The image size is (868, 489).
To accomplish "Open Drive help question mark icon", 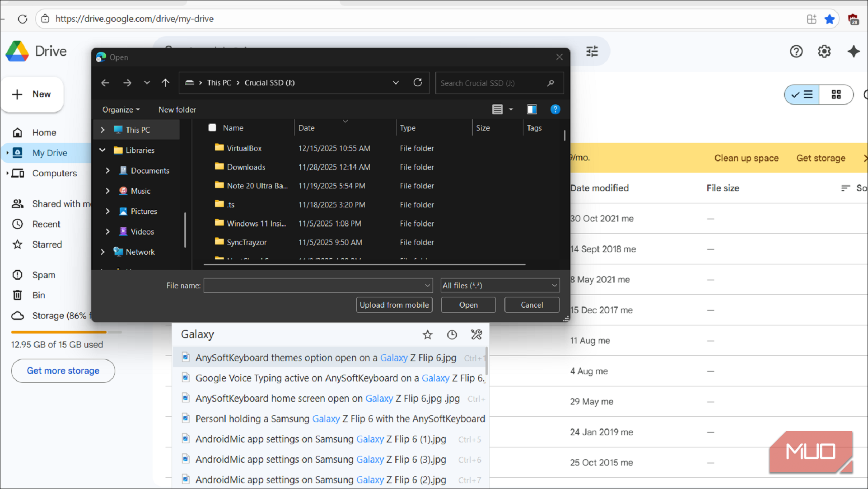I will pos(796,51).
